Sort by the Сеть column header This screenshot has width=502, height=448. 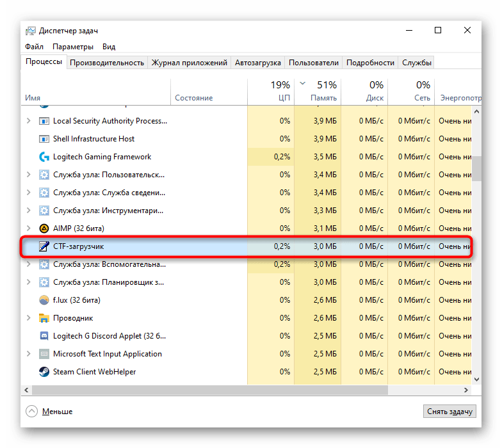411,92
